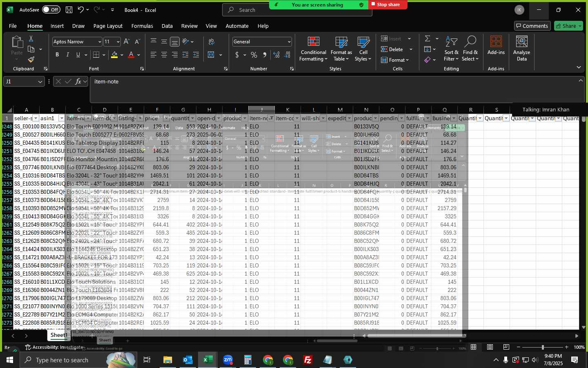Open Zoom app in the taskbar
Screen dimensions: 588x368
(x=228, y=360)
